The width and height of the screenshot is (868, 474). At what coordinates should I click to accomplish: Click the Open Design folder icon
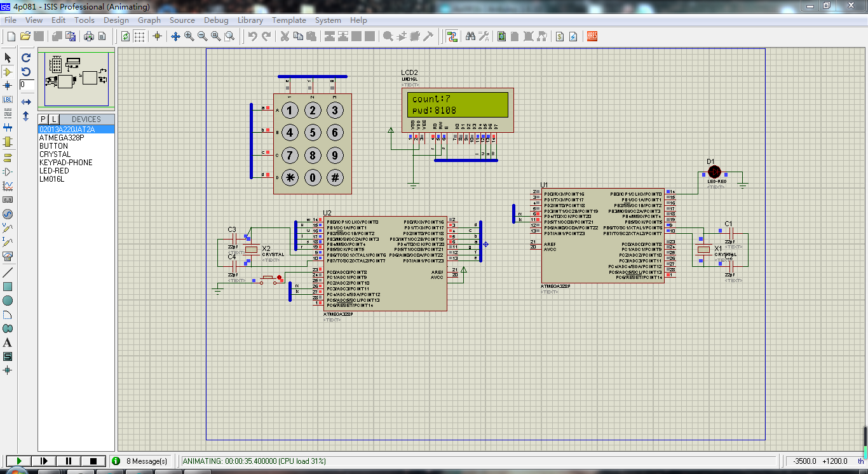tap(25, 36)
